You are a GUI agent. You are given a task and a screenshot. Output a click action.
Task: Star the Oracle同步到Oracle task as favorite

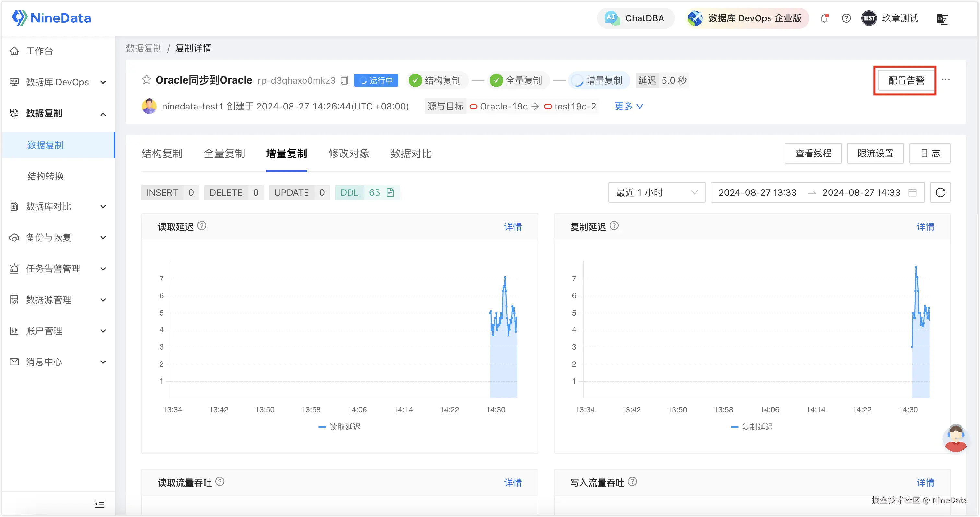tap(147, 80)
